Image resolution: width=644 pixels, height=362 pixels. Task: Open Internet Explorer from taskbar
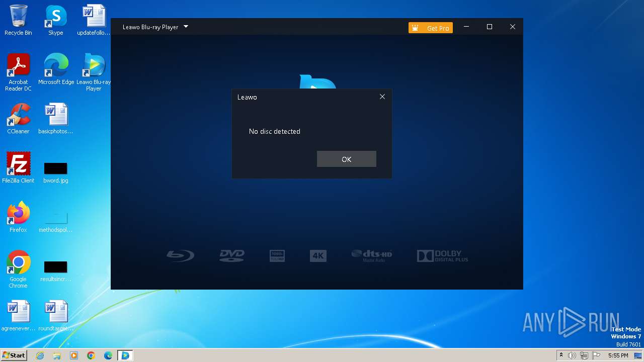tap(40, 355)
